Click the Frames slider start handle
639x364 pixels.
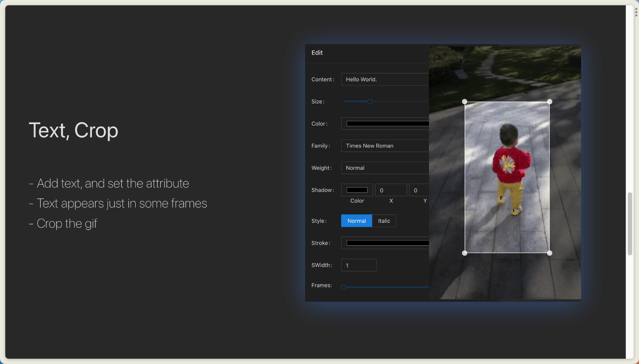click(343, 287)
